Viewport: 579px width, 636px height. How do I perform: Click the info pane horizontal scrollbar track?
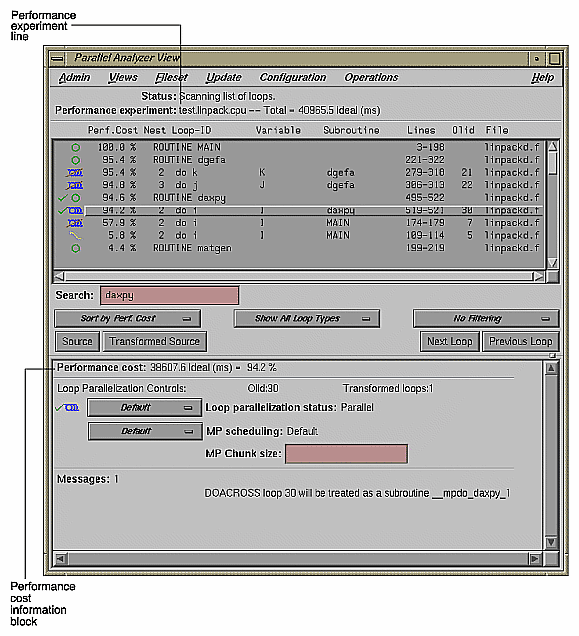pyautogui.click(x=297, y=559)
